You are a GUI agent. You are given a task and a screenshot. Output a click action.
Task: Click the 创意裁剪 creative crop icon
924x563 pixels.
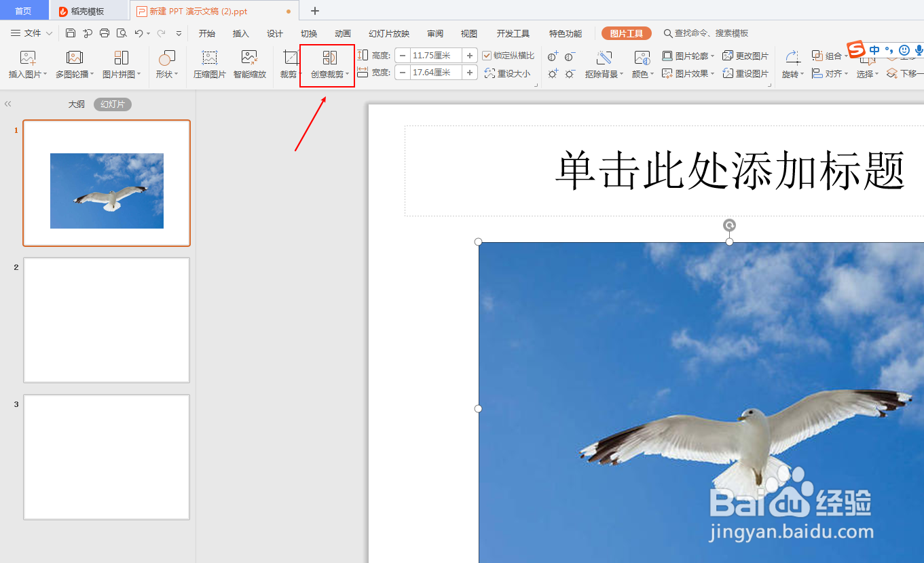330,58
